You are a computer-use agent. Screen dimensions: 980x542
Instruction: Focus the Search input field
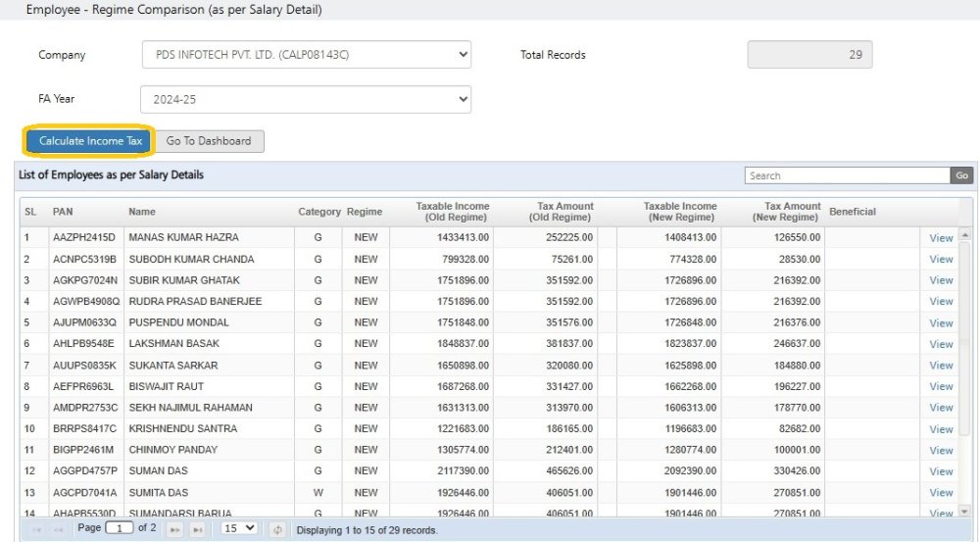847,175
